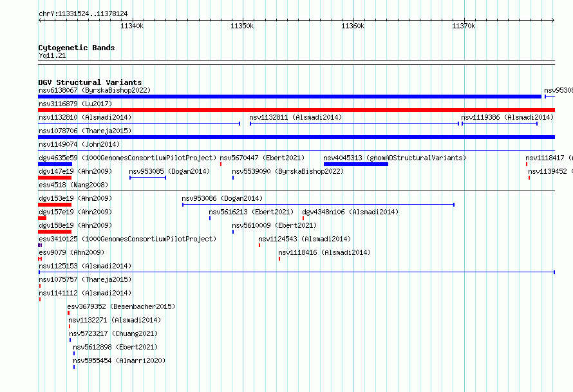Click nsv5670447 (Ebert2021) label
The image size is (573, 392).
(262, 158)
